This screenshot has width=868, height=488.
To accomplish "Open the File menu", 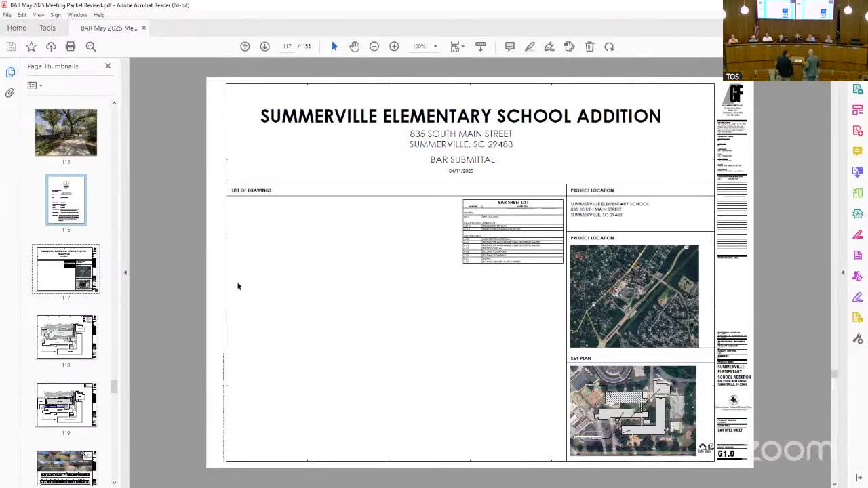I will (7, 15).
